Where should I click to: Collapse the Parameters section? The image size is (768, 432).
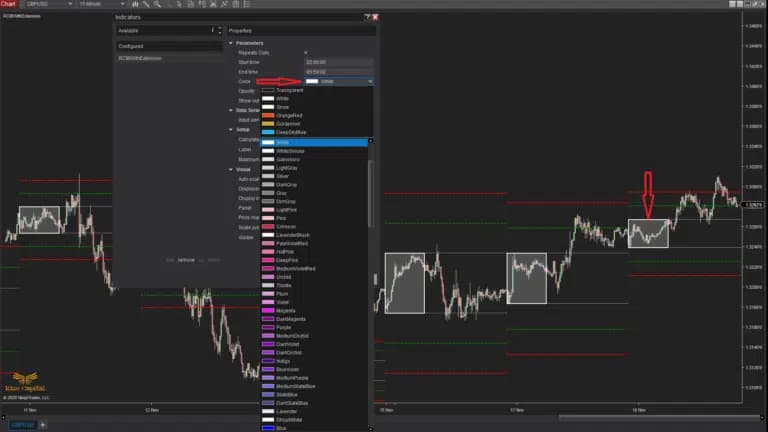(231, 43)
